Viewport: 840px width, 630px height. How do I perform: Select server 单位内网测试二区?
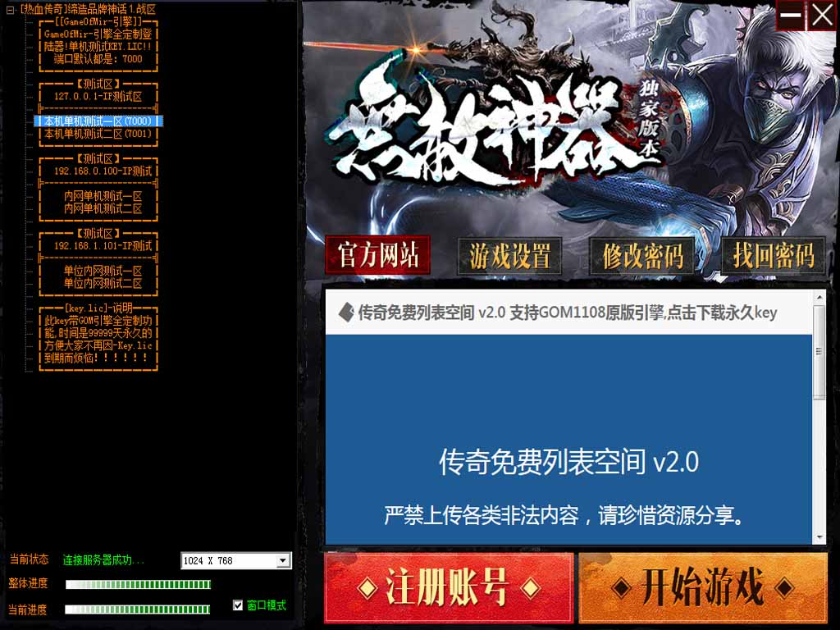click(103, 283)
